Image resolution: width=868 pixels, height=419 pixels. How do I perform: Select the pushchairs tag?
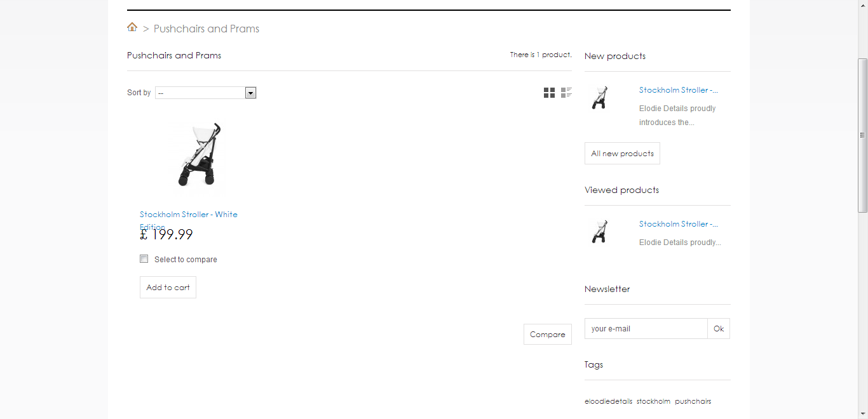(693, 401)
